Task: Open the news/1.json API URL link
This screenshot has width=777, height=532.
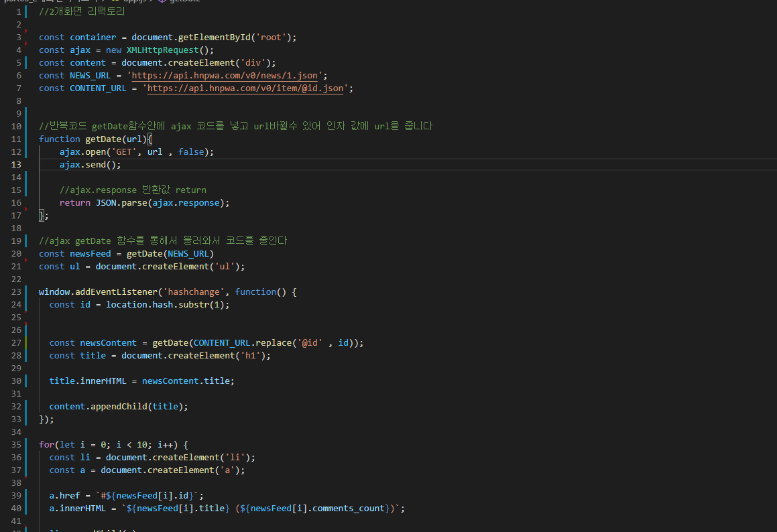Action: 225,76
